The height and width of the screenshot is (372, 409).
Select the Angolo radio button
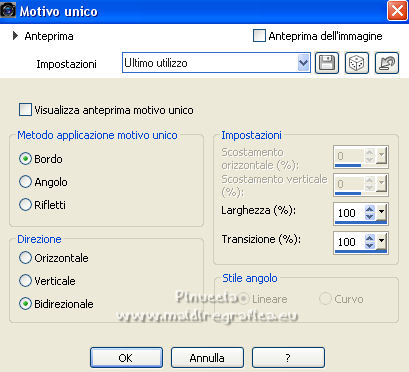coord(25,182)
